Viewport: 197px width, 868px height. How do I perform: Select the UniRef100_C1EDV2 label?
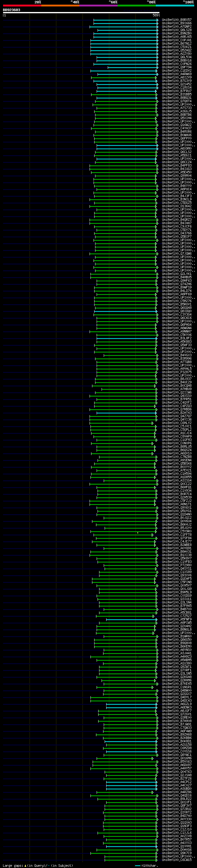[176, 71]
